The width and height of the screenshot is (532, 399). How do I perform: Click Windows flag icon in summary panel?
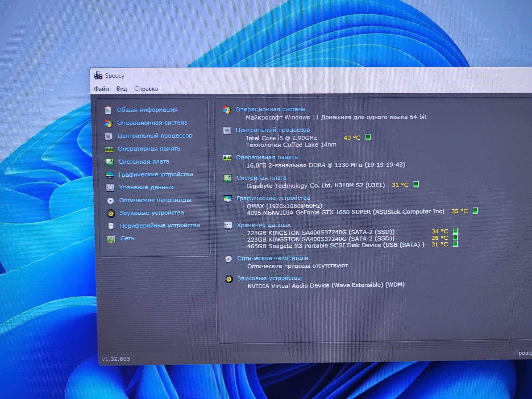click(x=227, y=110)
